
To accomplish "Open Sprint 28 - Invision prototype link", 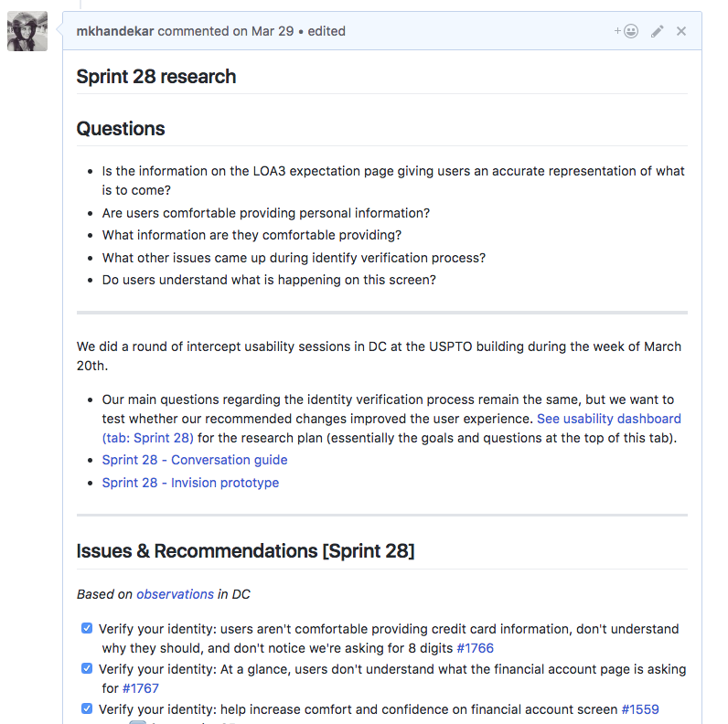I will [x=190, y=483].
